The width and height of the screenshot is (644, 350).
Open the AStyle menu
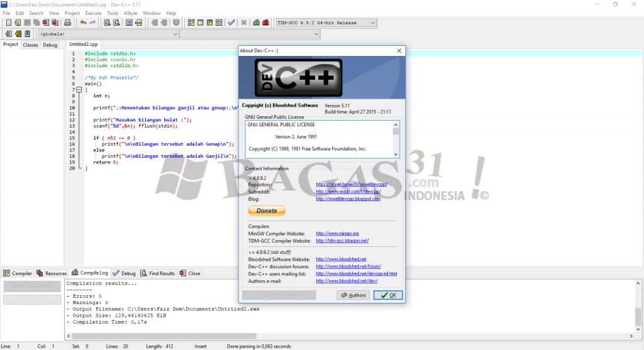[131, 13]
